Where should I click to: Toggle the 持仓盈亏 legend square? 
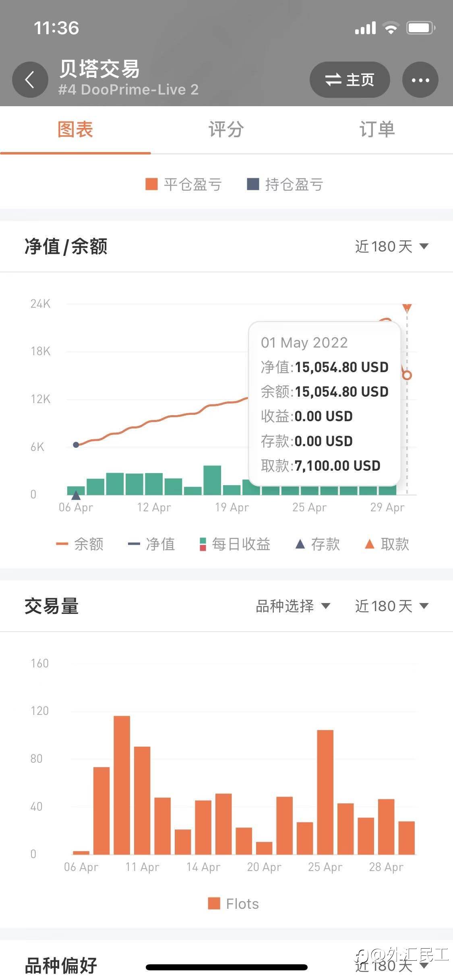pos(253,184)
